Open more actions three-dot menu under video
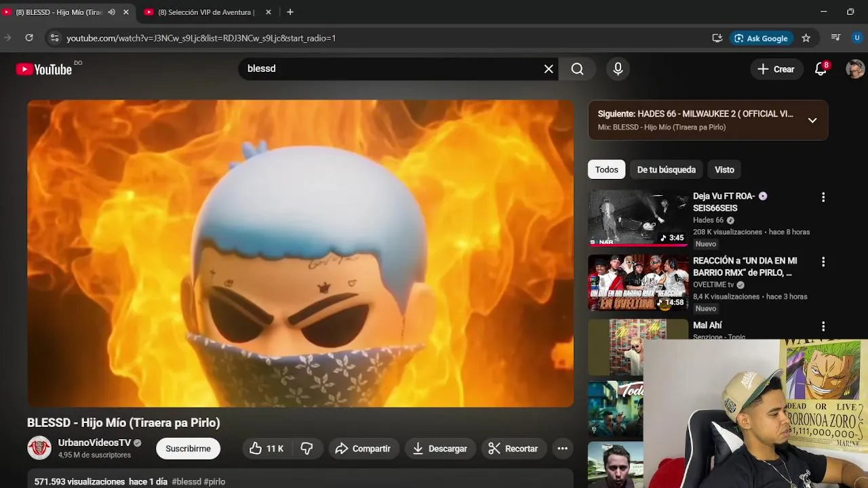Viewport: 868px width, 488px height. [x=562, y=449]
